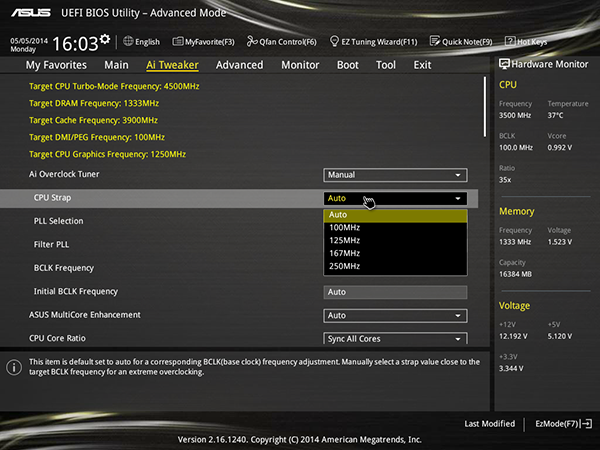Select the Ai Overclock Tuner label
The image size is (600, 450).
(x=64, y=174)
